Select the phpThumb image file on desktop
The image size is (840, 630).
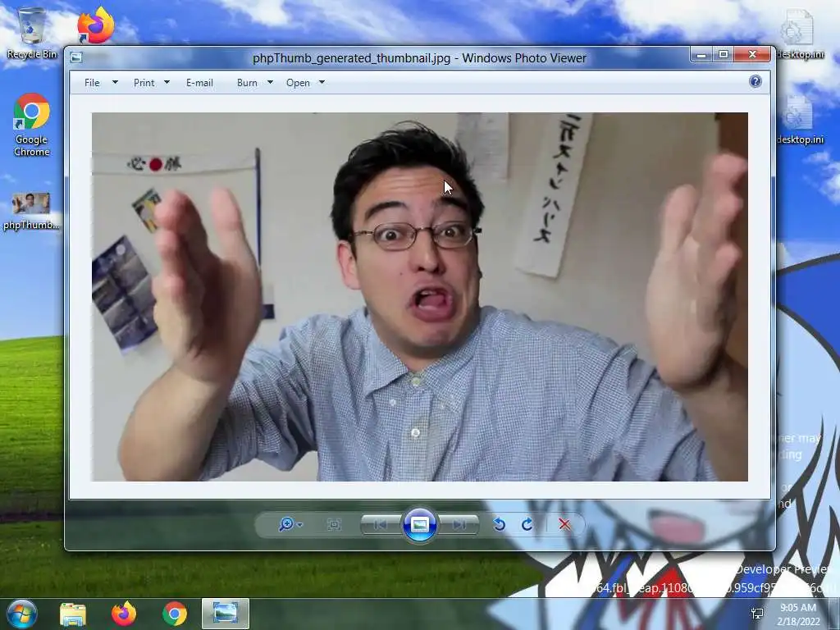click(x=31, y=211)
